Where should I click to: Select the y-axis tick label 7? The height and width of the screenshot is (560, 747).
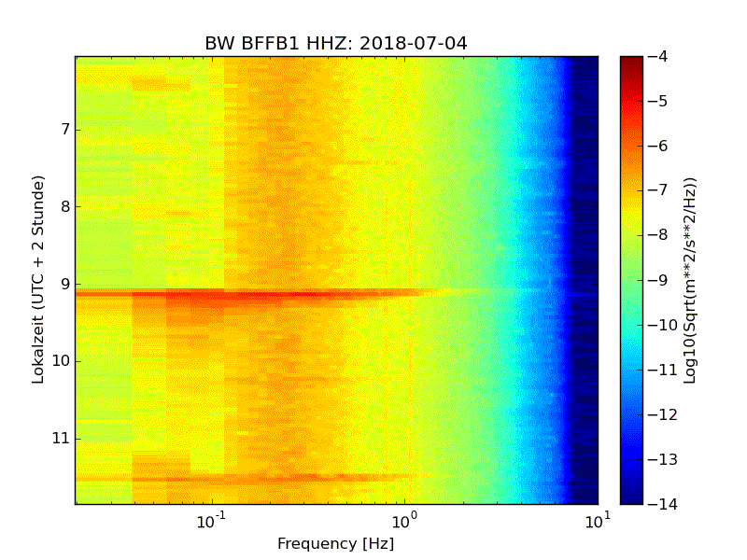[65, 130]
